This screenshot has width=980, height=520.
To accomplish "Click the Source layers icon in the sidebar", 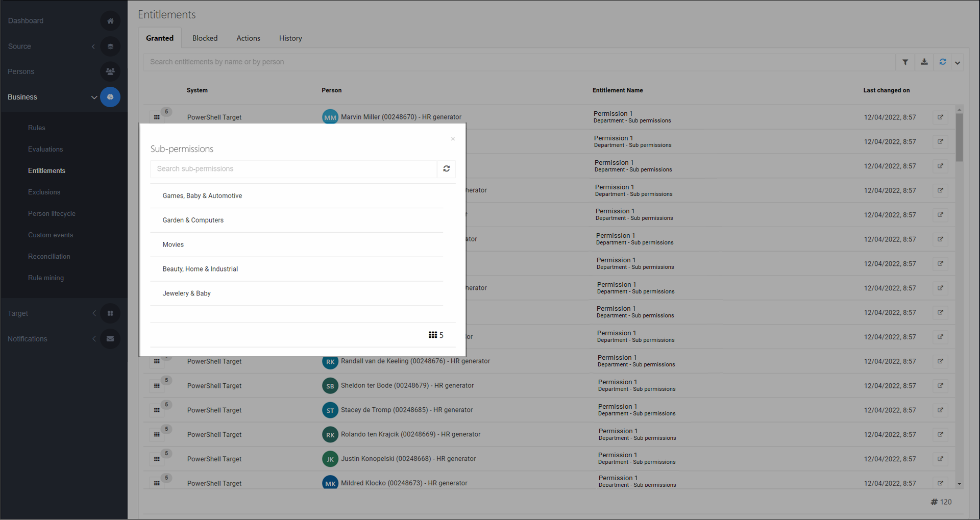I will (x=110, y=46).
